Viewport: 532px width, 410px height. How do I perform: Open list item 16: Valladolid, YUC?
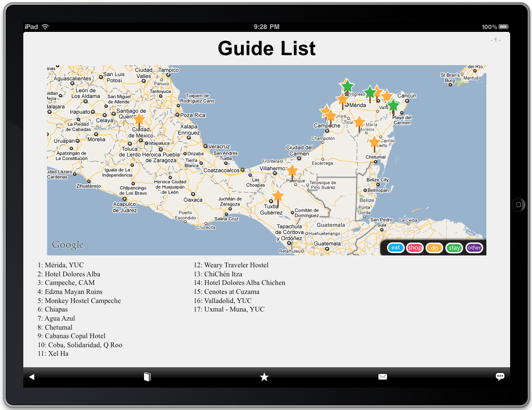click(x=222, y=301)
